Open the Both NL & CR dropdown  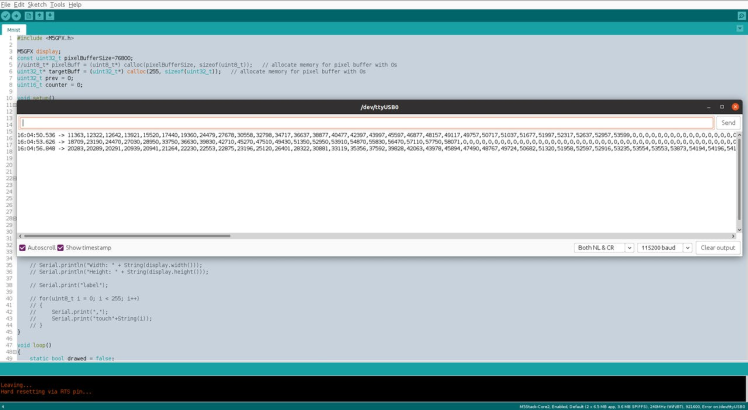tap(604, 248)
